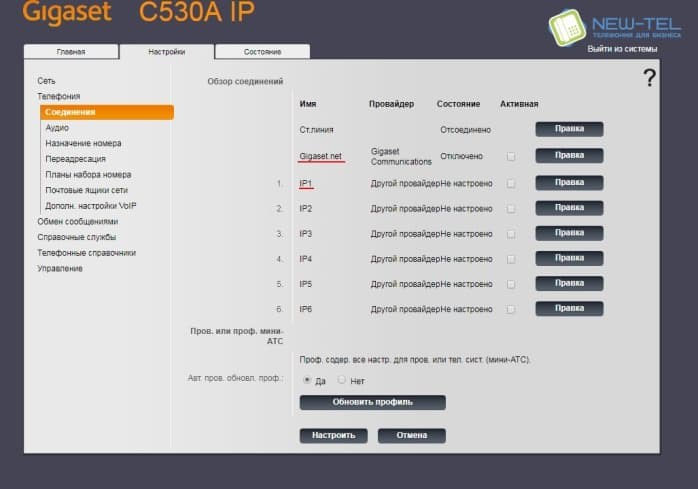The image size is (698, 489).
Task: Click the Имя column header
Action: [308, 104]
